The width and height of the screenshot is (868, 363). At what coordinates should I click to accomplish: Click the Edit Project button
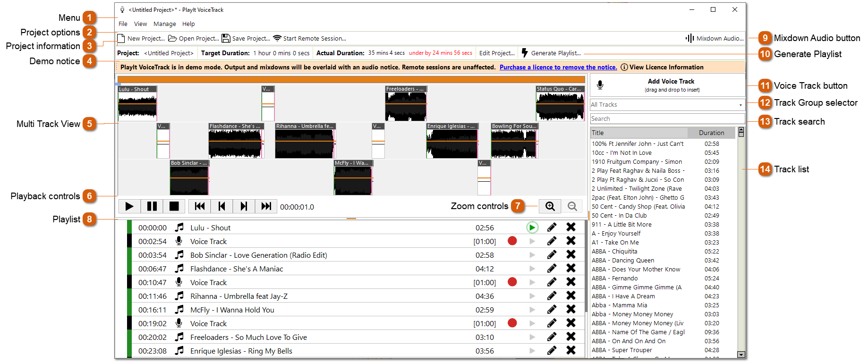496,53
